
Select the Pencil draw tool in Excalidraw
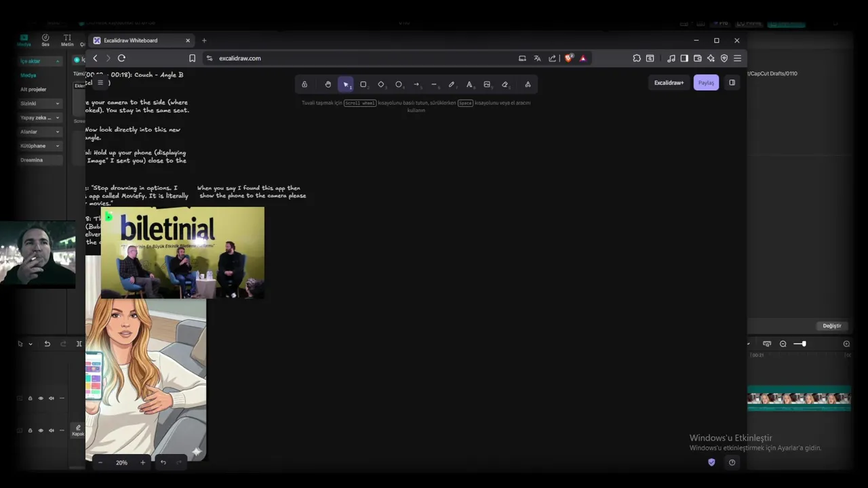[452, 84]
